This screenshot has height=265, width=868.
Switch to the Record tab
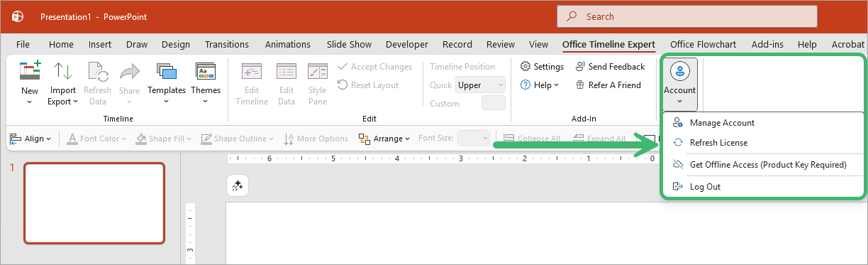click(x=457, y=44)
